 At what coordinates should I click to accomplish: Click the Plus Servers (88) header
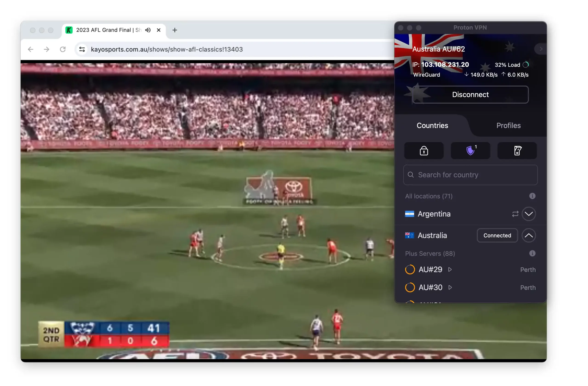click(430, 254)
